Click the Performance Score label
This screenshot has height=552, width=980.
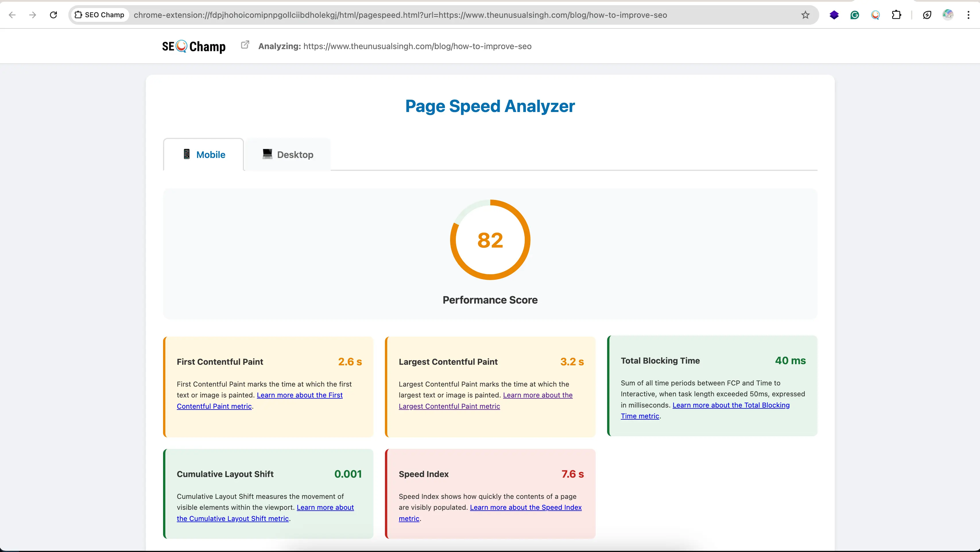[490, 300]
